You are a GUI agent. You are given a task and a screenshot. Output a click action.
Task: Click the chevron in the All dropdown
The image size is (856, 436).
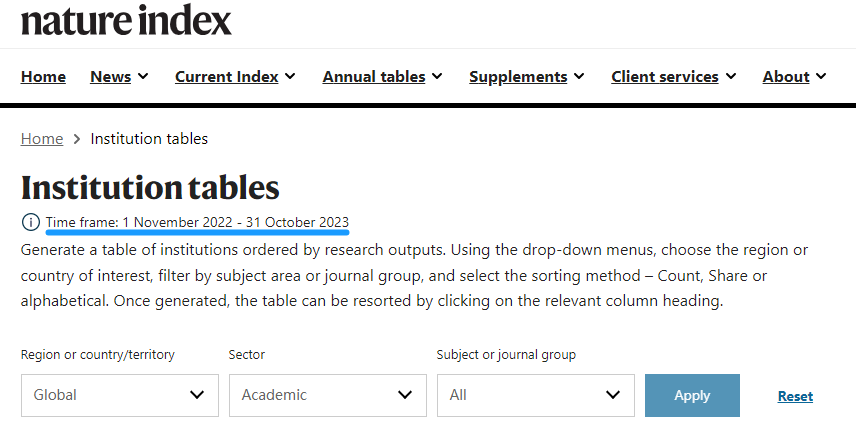click(x=613, y=395)
